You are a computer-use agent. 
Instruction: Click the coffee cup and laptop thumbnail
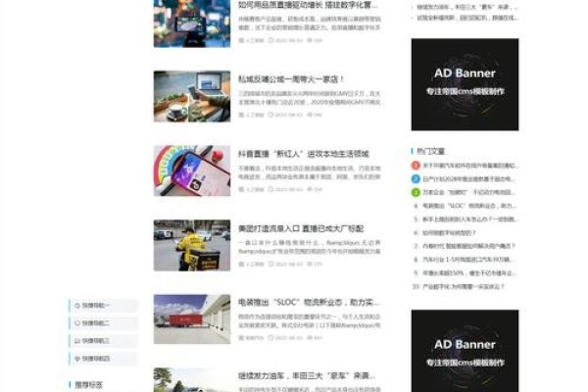pyautogui.click(x=192, y=96)
